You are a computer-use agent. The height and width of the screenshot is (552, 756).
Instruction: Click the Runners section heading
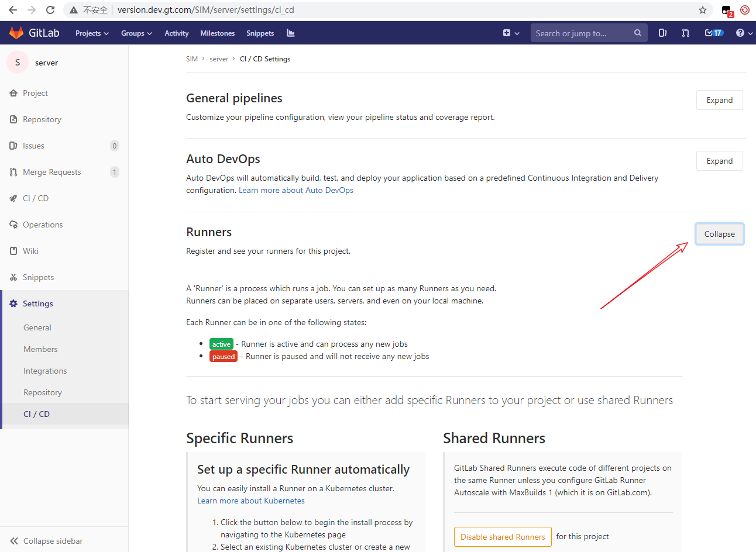(x=209, y=232)
